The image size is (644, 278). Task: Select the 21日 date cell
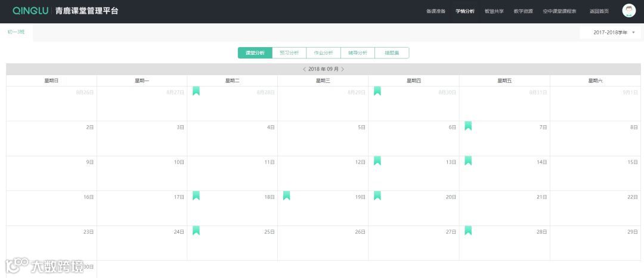click(504, 208)
